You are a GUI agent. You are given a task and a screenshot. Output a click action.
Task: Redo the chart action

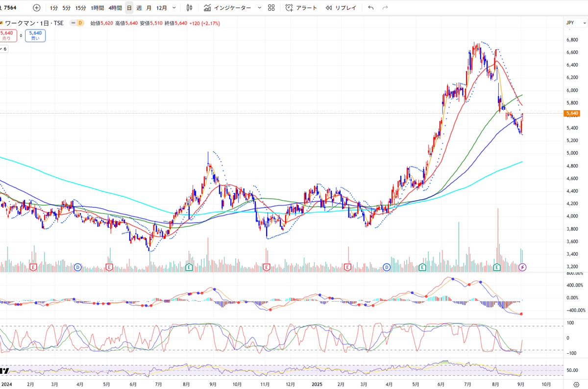click(x=385, y=8)
